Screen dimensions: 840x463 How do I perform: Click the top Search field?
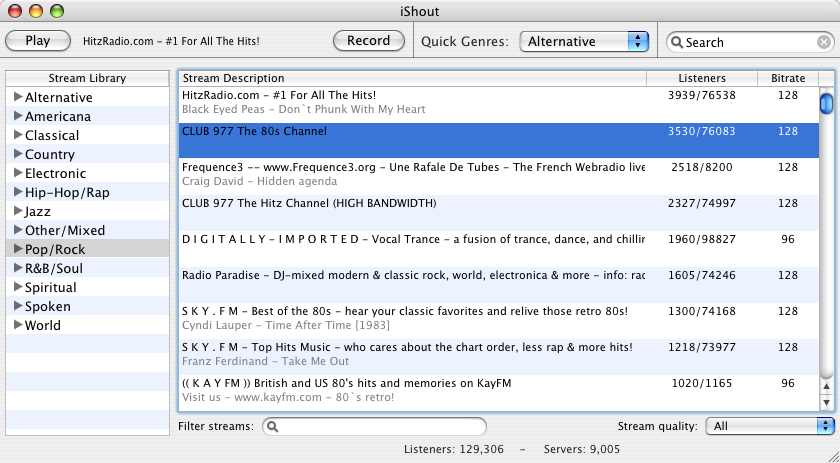(749, 42)
